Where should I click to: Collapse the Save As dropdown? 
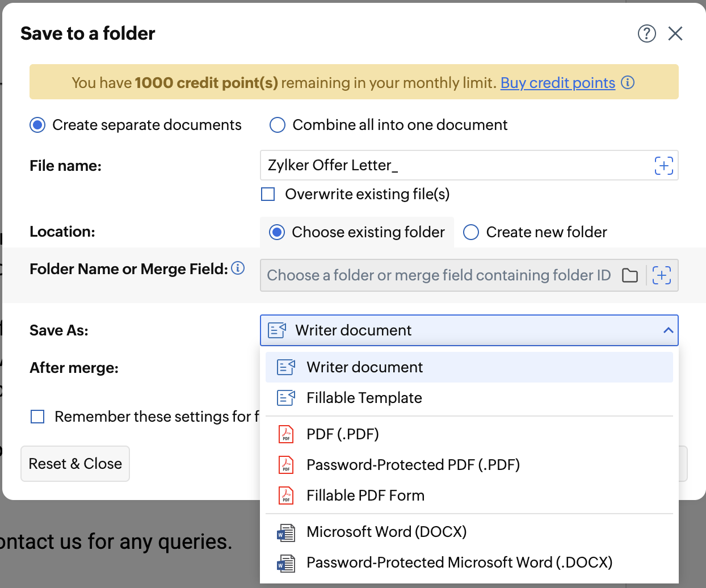click(x=668, y=330)
